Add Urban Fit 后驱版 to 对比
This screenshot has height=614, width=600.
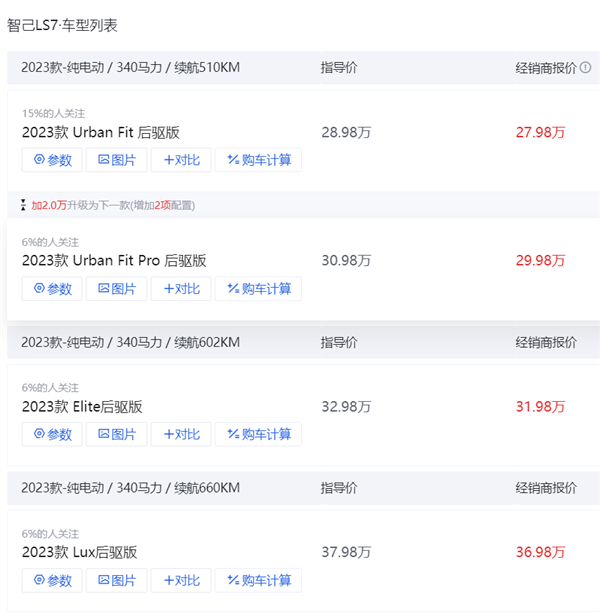[181, 160]
